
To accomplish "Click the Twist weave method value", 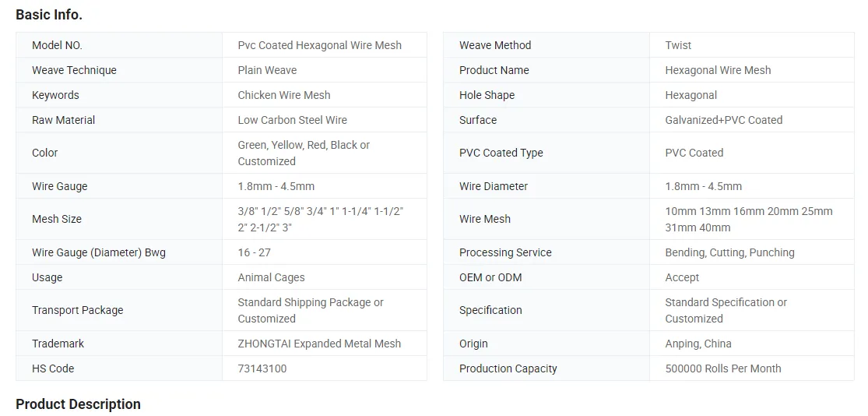I will tap(678, 45).
